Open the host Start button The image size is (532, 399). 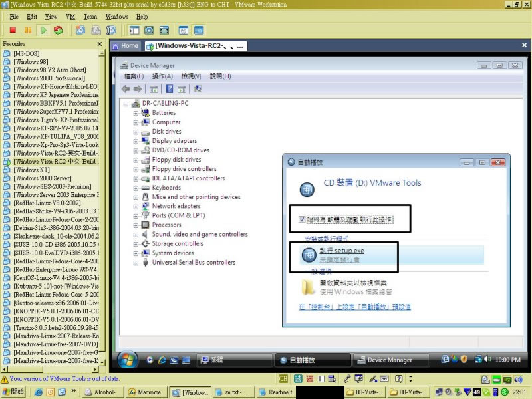click(13, 392)
